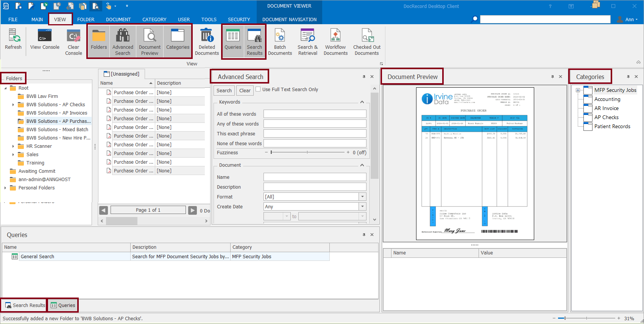Open the Ann user menu
The image size is (644, 324).
[628, 19]
